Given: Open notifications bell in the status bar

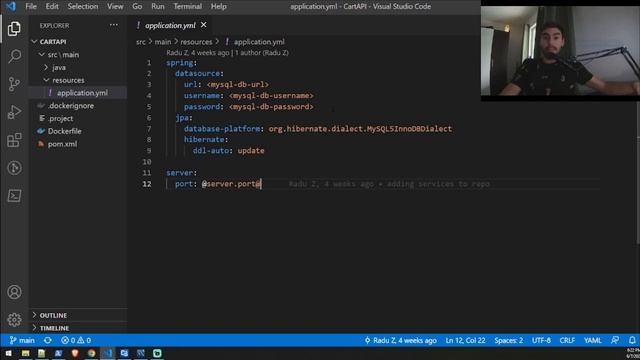Looking at the screenshot, I should [x=632, y=340].
